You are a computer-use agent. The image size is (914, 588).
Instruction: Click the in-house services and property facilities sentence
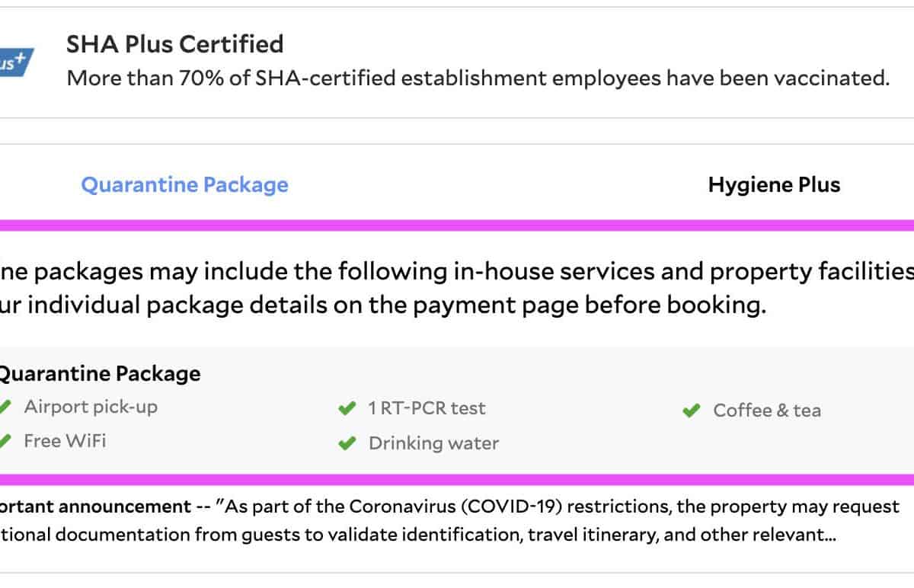point(457,271)
